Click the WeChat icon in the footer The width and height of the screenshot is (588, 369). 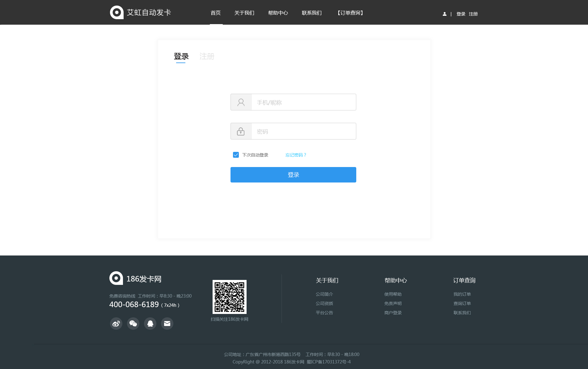tap(133, 324)
